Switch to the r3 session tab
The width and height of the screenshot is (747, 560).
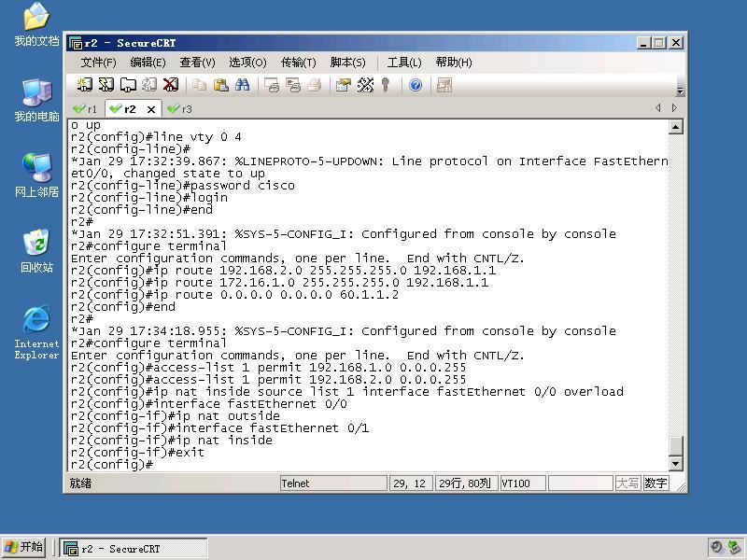pos(180,109)
